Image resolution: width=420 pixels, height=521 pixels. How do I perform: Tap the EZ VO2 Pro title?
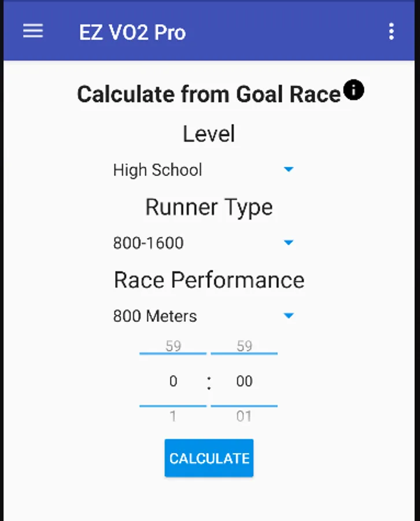click(x=132, y=32)
